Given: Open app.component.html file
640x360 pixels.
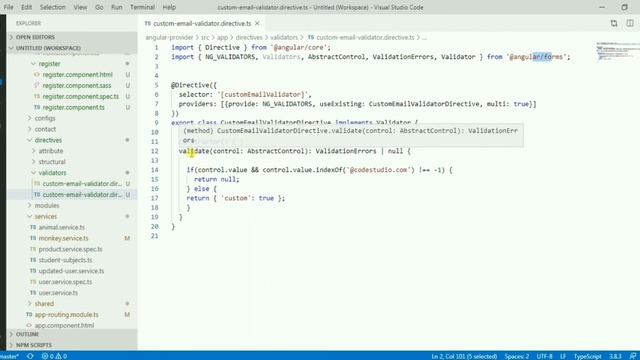Looking at the screenshot, I should [64, 326].
